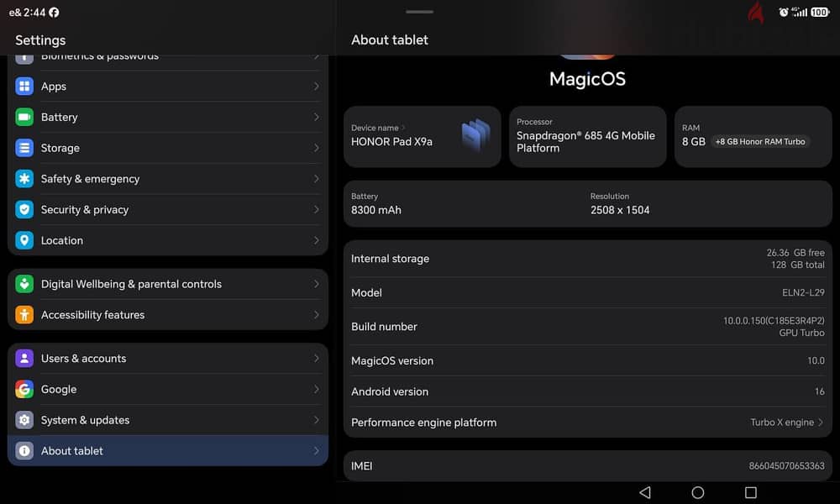
Task: Tap the Build number row
Action: point(588,327)
